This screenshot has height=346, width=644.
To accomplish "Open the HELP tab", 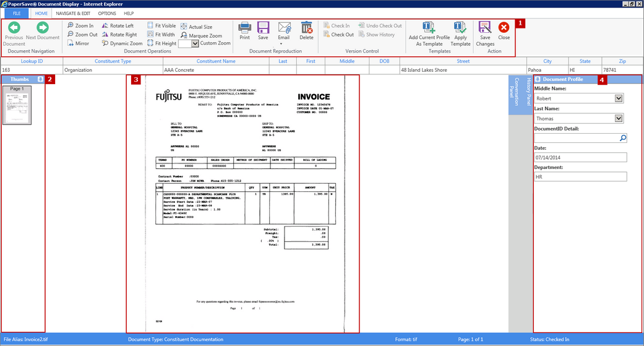I will [x=129, y=14].
